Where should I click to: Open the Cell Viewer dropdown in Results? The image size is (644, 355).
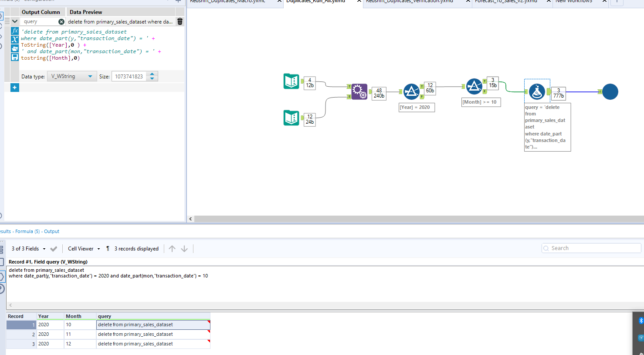tap(83, 248)
